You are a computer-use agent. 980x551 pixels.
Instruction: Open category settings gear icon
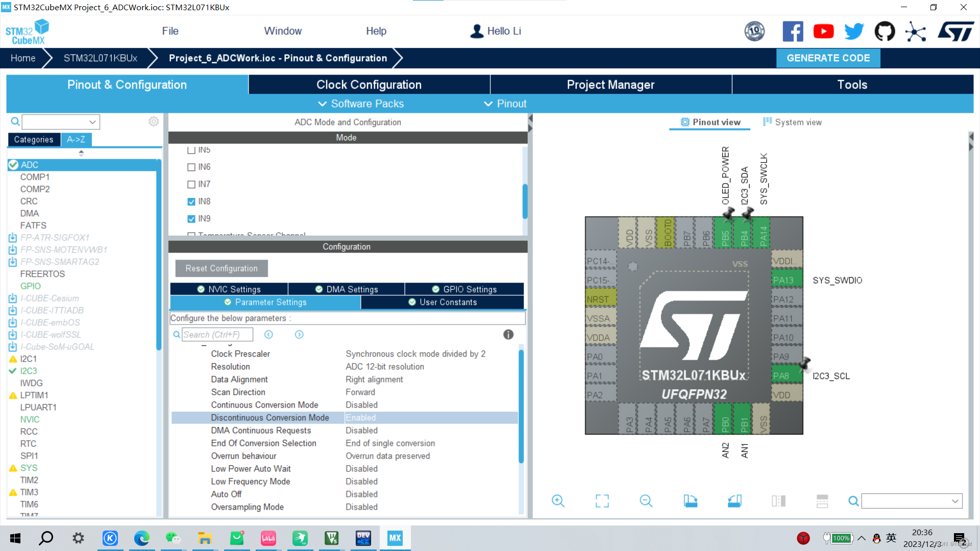point(154,121)
